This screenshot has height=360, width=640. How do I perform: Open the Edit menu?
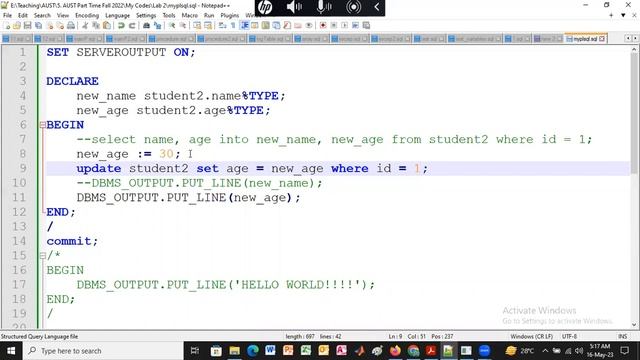coord(23,16)
